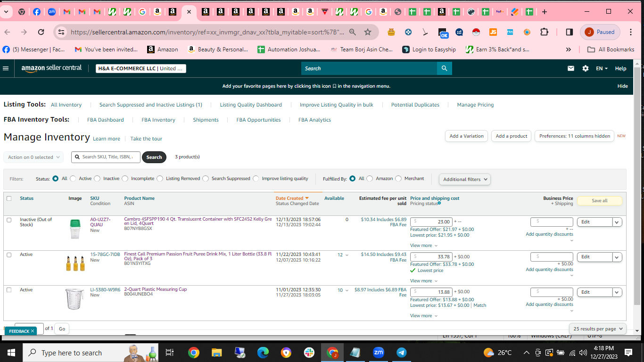
Task: Select the Fulfilled By Amazon radio button
Action: coord(370,179)
